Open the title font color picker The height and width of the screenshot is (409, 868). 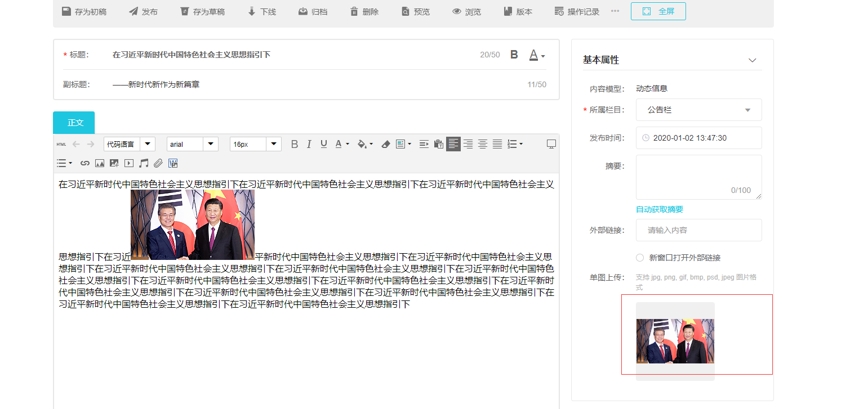[537, 55]
